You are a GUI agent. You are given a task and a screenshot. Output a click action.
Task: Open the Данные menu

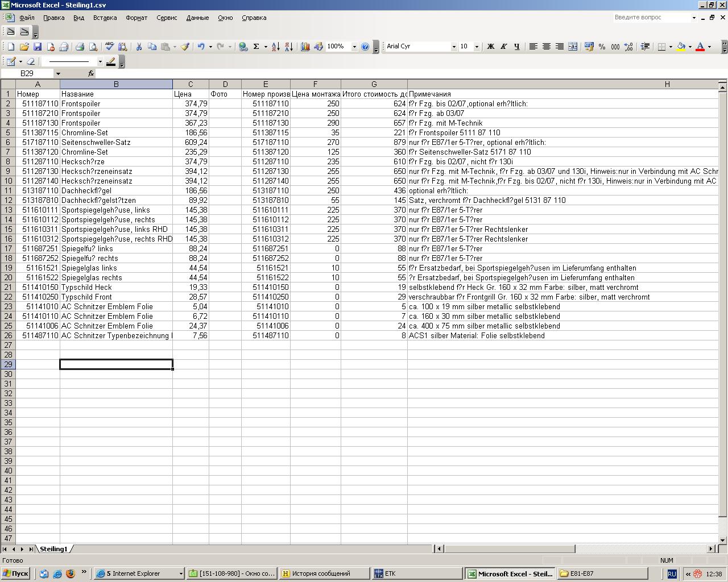click(197, 18)
